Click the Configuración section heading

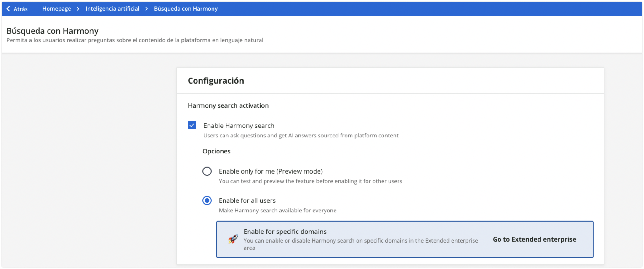(x=216, y=81)
